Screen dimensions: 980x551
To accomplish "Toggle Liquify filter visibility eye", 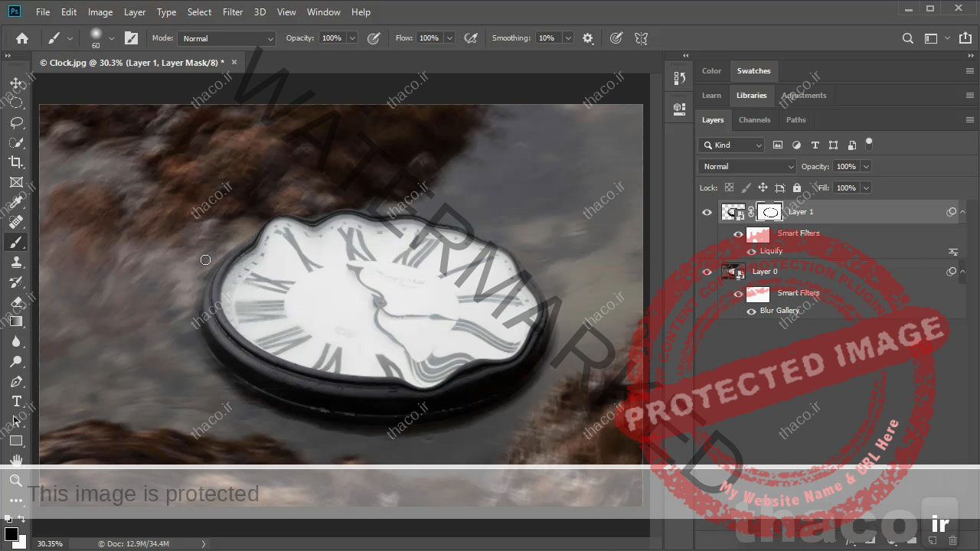I will 751,251.
